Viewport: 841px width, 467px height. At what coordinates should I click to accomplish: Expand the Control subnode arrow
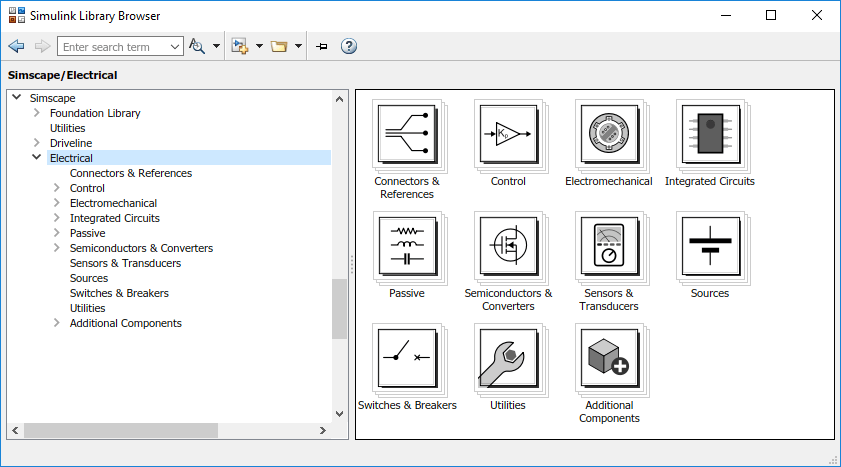coord(56,188)
